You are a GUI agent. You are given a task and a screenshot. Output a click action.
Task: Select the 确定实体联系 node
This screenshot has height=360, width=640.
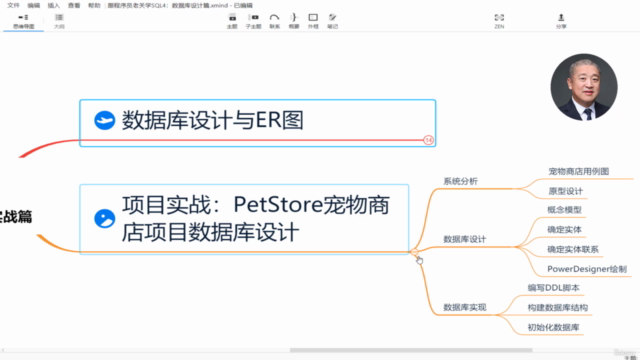click(573, 249)
